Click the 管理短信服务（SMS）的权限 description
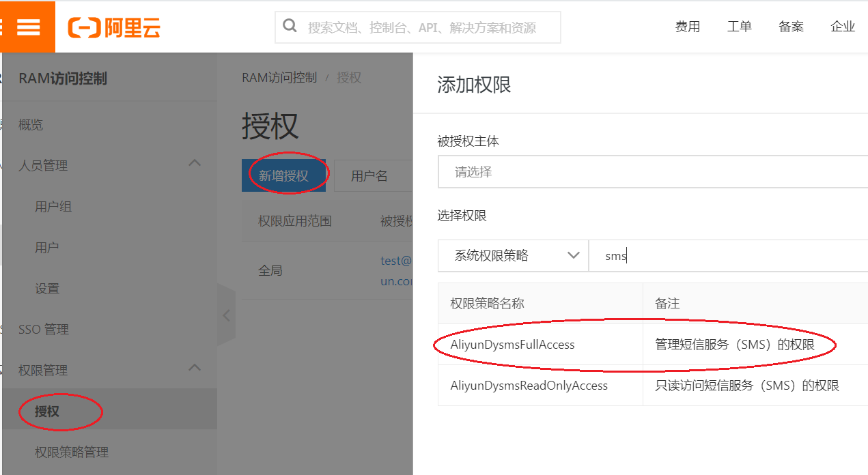 pyautogui.click(x=735, y=345)
